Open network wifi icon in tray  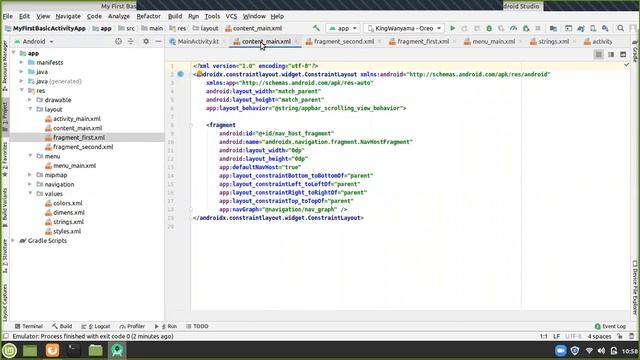589,351
